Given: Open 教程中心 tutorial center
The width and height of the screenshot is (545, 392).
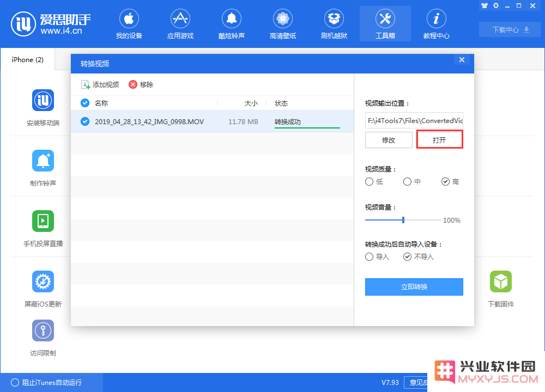Looking at the screenshot, I should point(436,24).
